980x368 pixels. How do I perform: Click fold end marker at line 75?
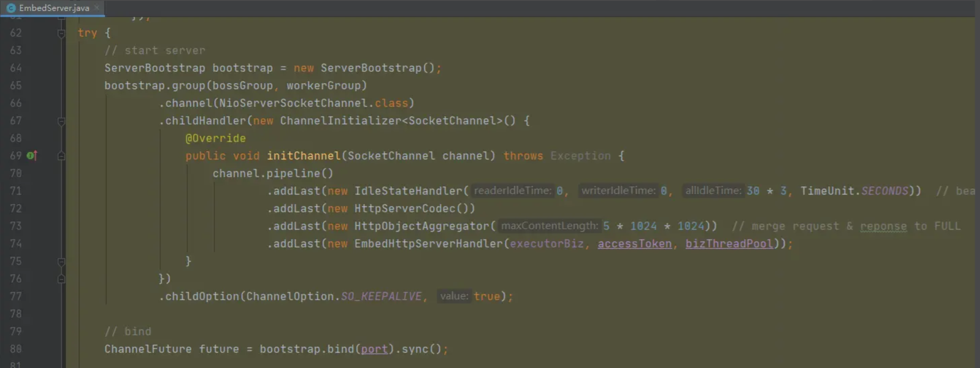pyautogui.click(x=61, y=262)
